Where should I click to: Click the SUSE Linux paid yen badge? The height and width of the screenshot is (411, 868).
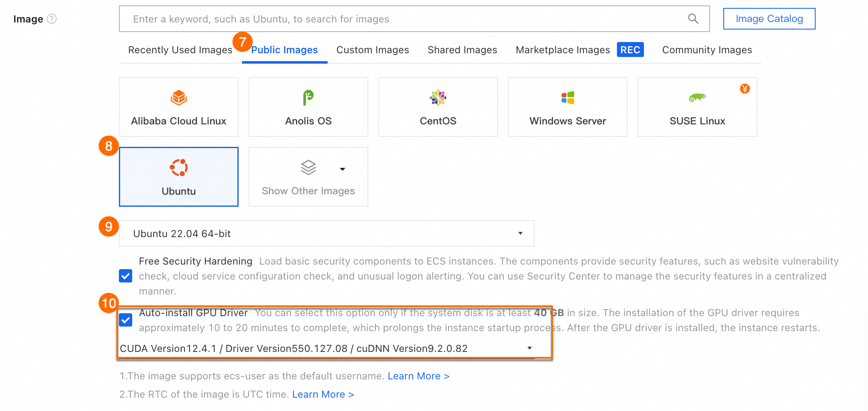coord(745,89)
